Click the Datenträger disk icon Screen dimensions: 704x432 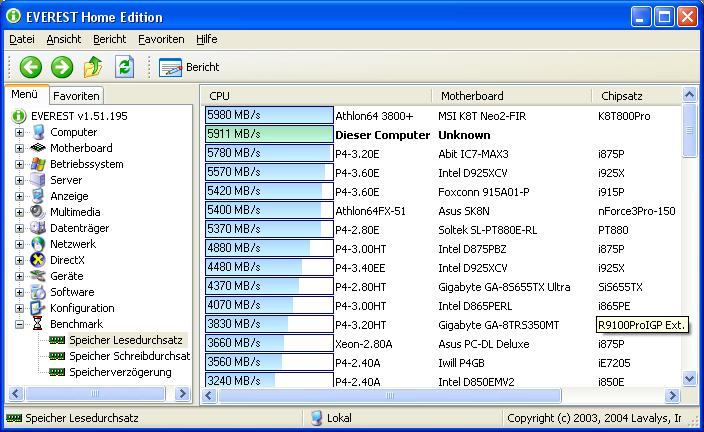38,228
